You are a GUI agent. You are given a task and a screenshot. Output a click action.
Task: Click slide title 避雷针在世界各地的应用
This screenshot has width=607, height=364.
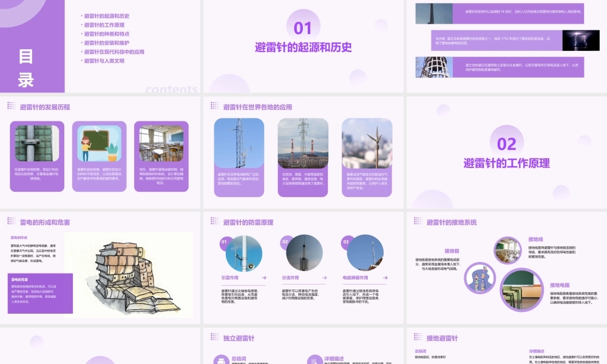tap(257, 107)
